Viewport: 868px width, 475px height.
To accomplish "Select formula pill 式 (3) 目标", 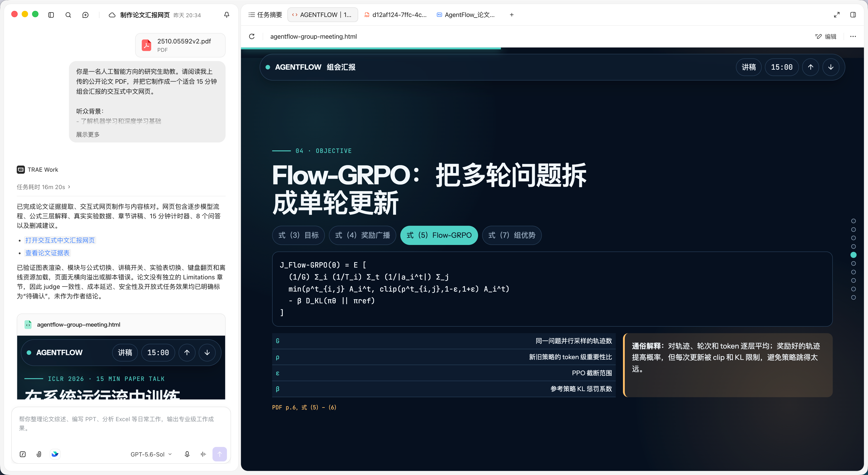I will pyautogui.click(x=298, y=235).
